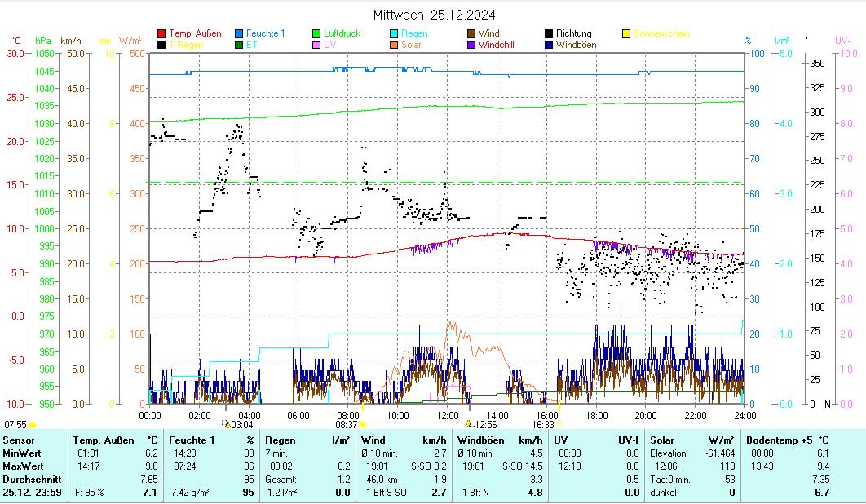Click the 1 Bft N gust reading
The width and height of the screenshot is (866, 504).
[475, 493]
